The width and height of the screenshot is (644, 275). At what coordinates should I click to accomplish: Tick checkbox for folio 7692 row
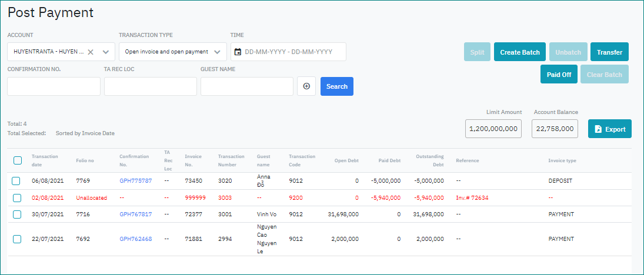coord(16,239)
